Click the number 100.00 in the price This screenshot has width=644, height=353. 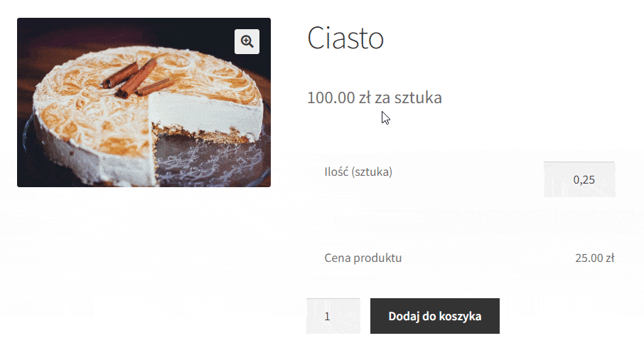pos(331,98)
